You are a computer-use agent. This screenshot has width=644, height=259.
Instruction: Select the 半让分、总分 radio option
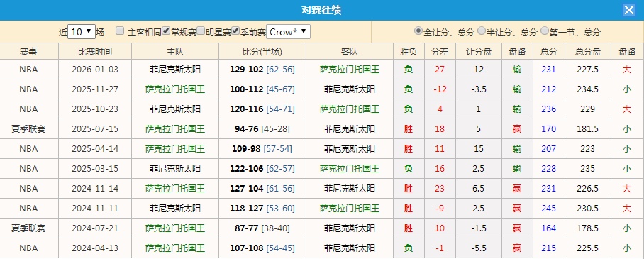pyautogui.click(x=482, y=31)
